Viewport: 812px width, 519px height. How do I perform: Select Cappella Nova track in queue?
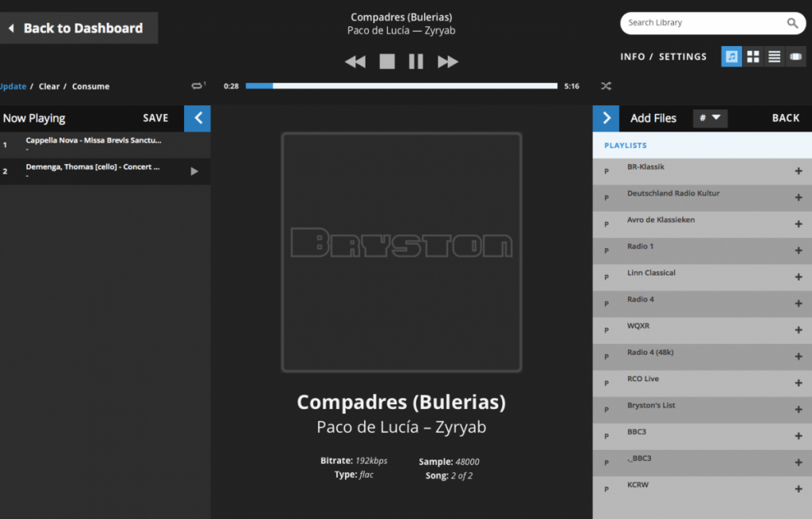coord(105,145)
